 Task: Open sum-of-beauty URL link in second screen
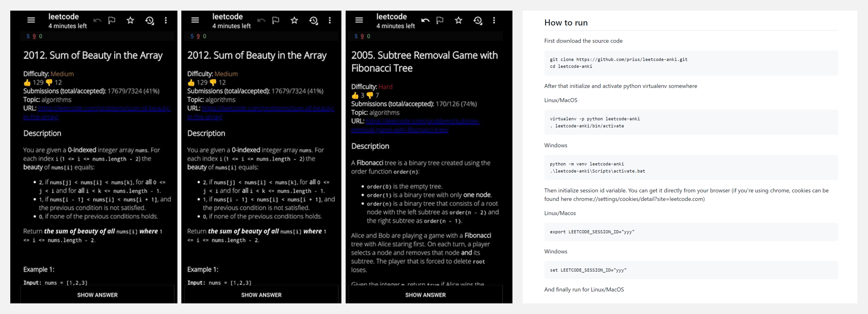click(261, 112)
